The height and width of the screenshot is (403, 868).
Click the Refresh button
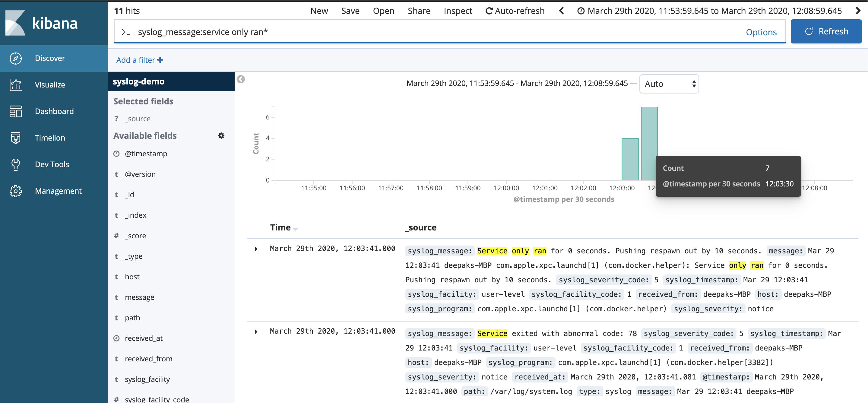(826, 31)
